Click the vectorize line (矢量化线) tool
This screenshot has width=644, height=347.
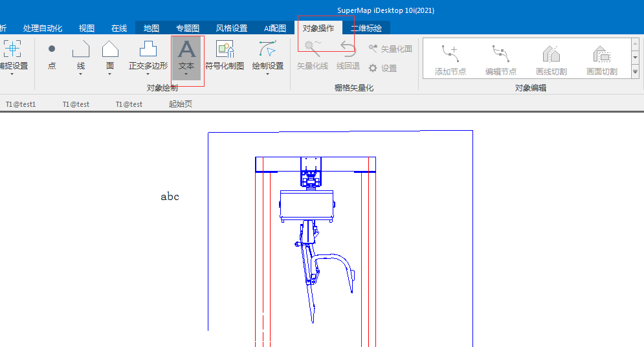(x=313, y=56)
